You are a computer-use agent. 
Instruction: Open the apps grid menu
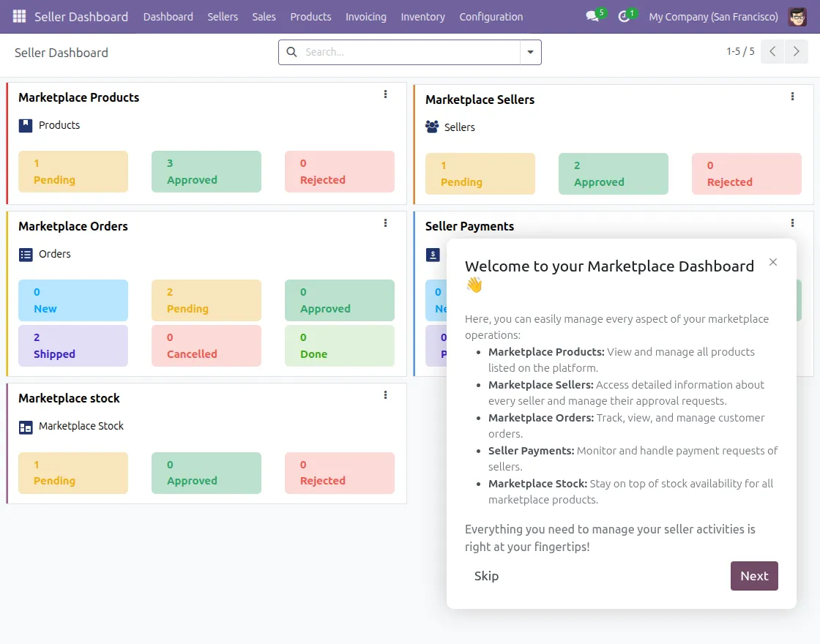point(18,16)
